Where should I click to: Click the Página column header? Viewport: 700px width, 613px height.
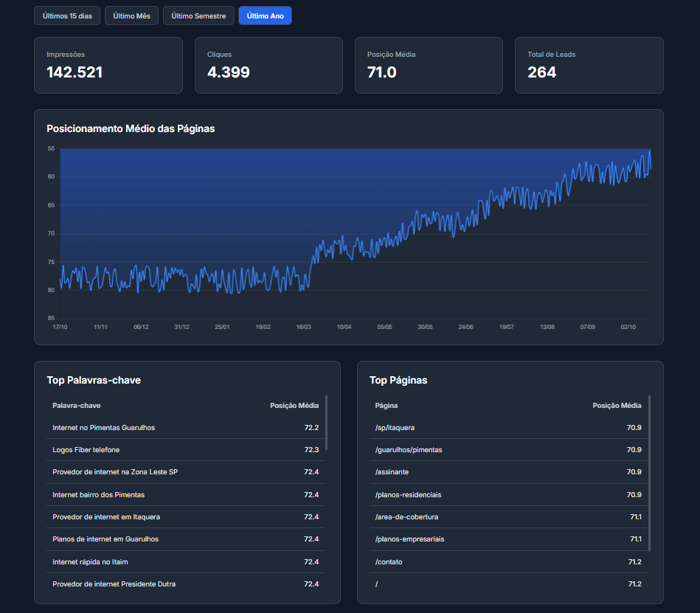point(387,406)
